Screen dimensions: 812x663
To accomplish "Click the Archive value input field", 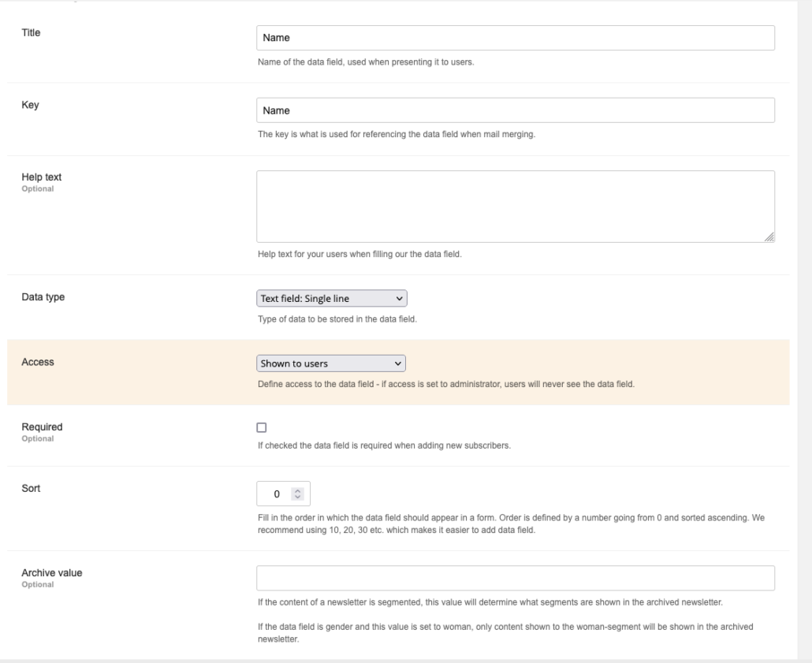I will (x=516, y=578).
